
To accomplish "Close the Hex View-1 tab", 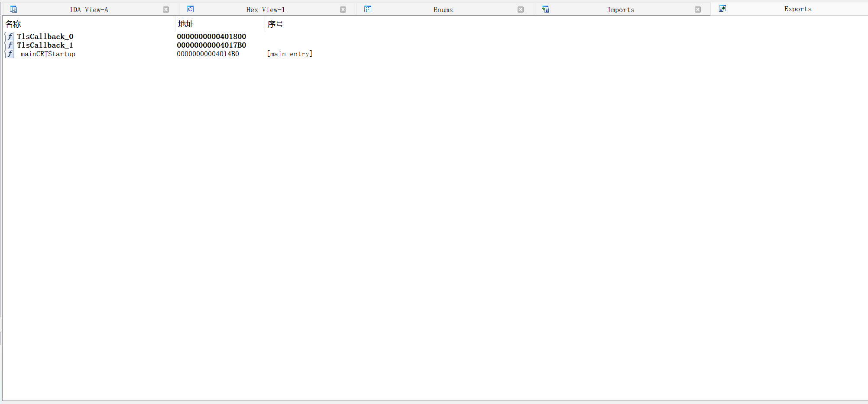I will click(343, 10).
